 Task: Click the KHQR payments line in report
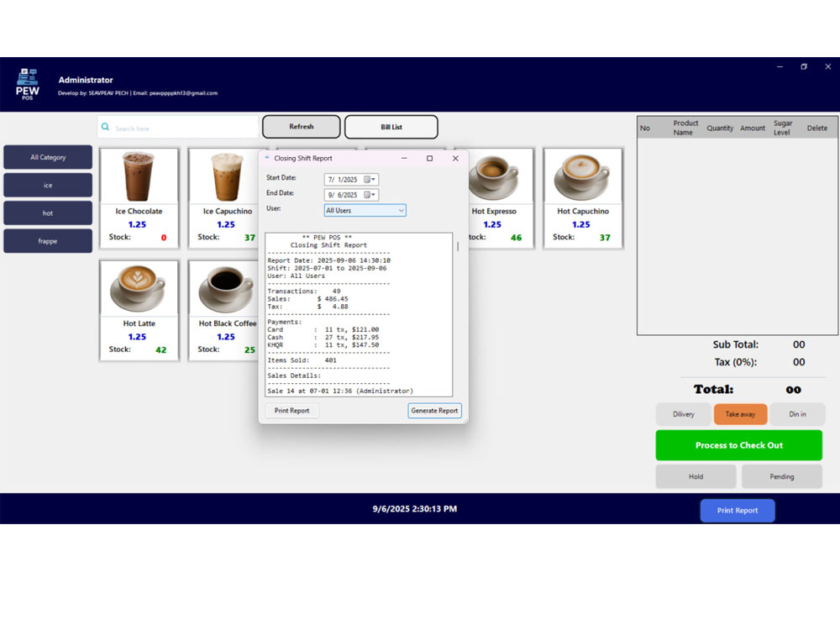(x=323, y=345)
